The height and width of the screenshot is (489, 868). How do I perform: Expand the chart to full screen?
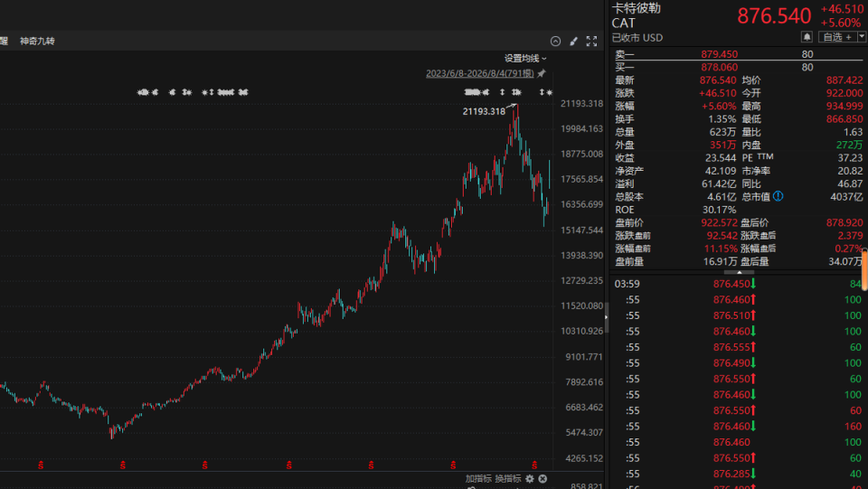(x=591, y=41)
